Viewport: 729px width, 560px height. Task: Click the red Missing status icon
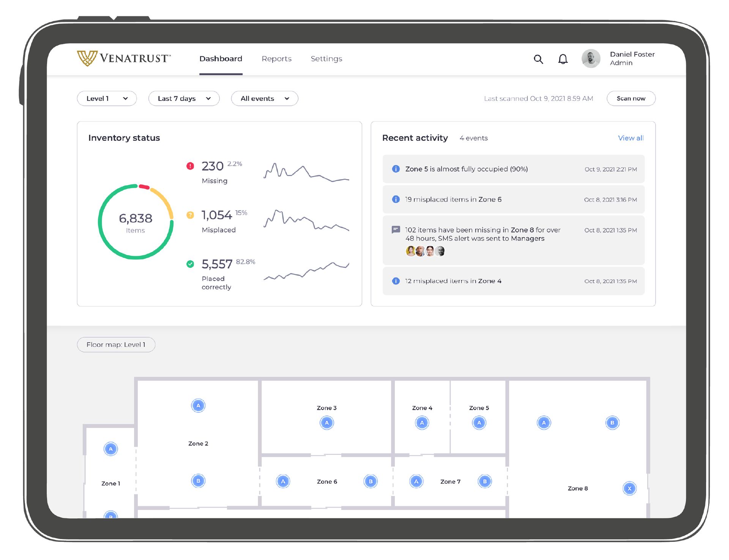190,166
